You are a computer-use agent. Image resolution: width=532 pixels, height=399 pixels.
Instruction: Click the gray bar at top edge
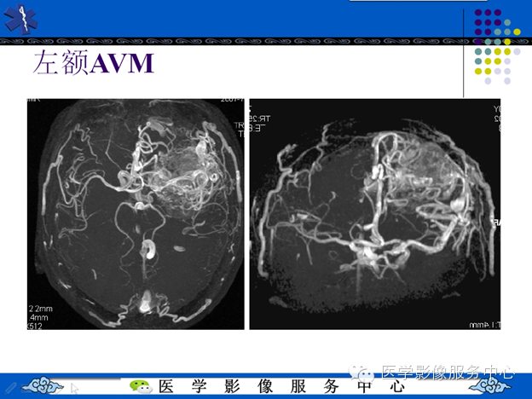tap(418, 1)
